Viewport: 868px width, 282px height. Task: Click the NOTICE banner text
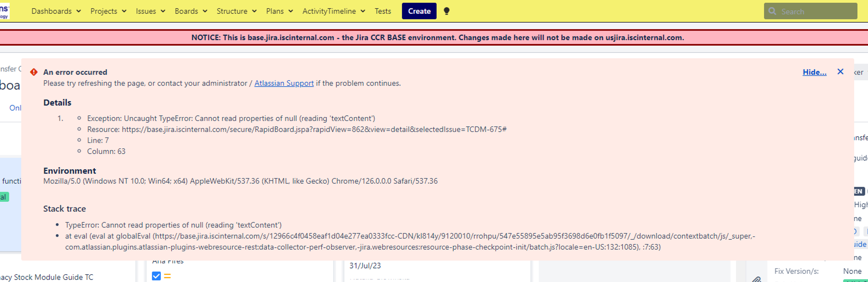point(437,37)
